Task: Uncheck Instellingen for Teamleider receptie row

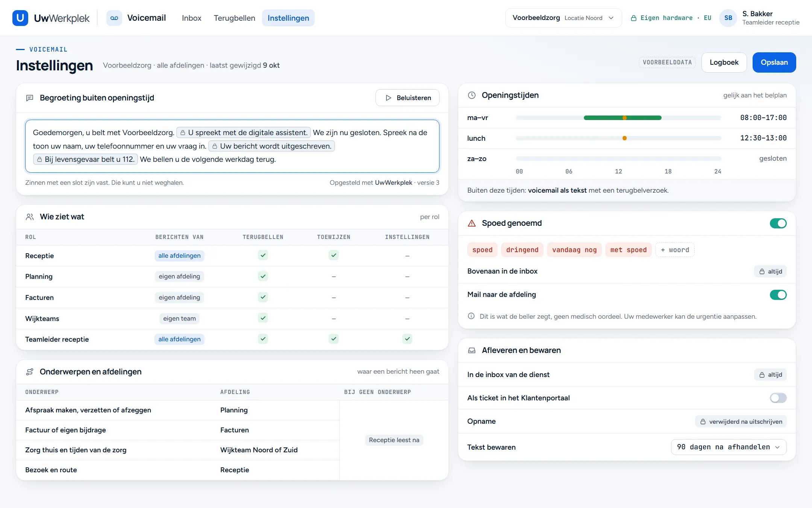Action: click(x=407, y=339)
